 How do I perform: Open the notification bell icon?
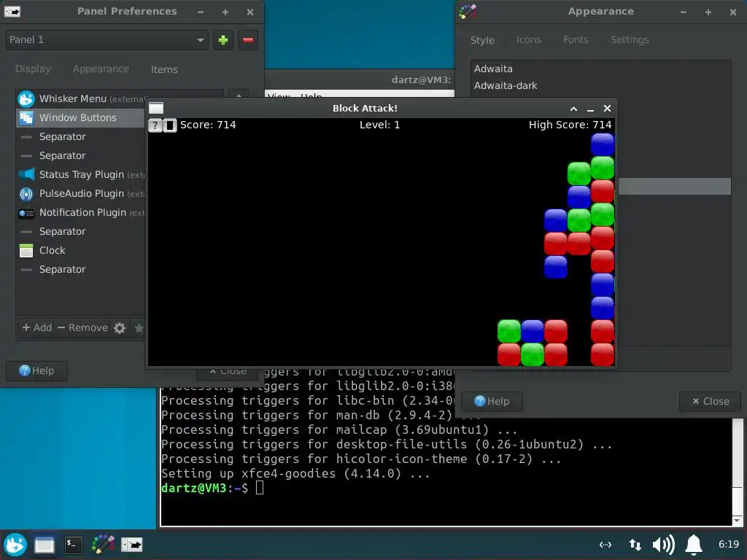coord(694,544)
